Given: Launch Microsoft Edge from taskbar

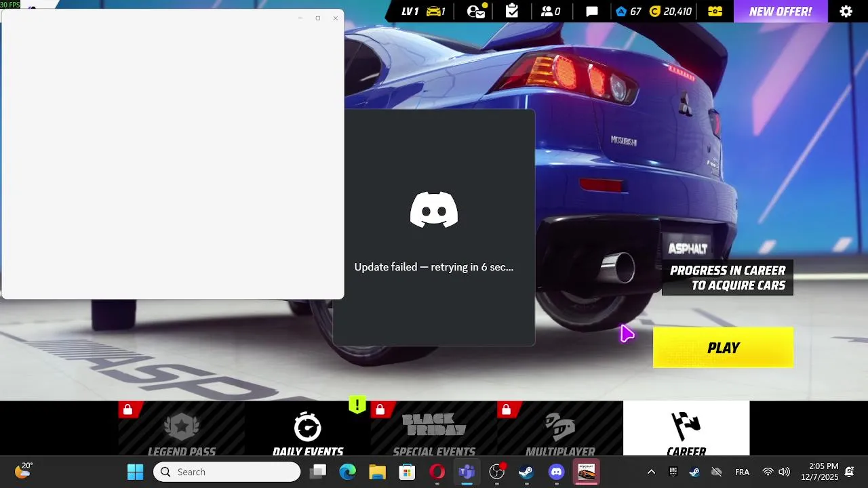Looking at the screenshot, I should pos(348,472).
